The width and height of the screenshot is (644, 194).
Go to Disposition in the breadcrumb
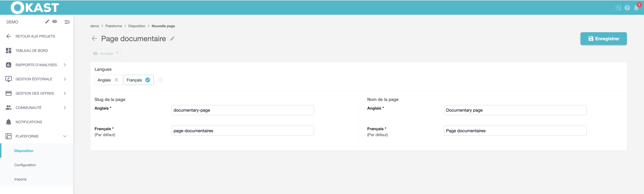coord(137,26)
